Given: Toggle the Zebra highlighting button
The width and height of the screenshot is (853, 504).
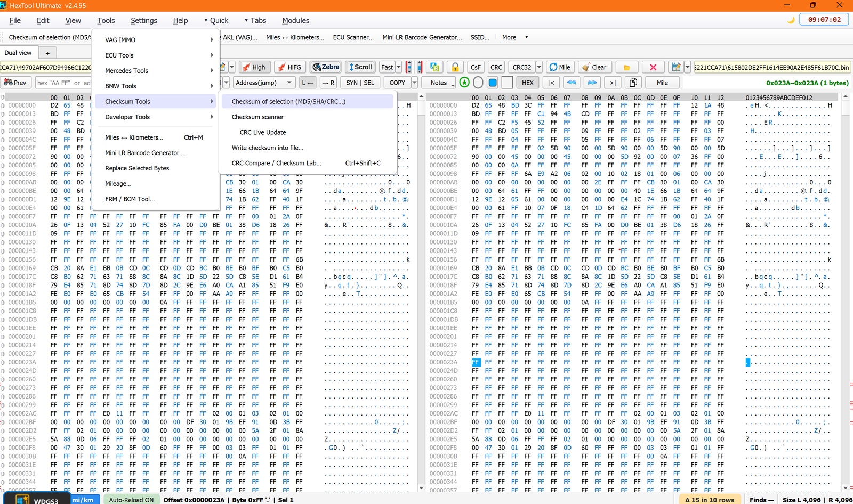Looking at the screenshot, I should point(326,67).
